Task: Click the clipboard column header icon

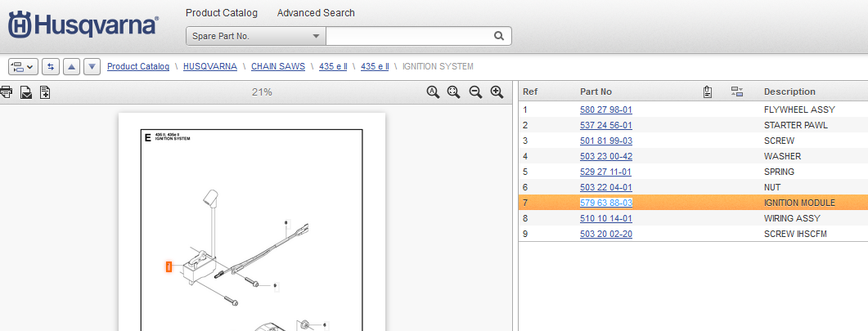Action: [x=708, y=92]
